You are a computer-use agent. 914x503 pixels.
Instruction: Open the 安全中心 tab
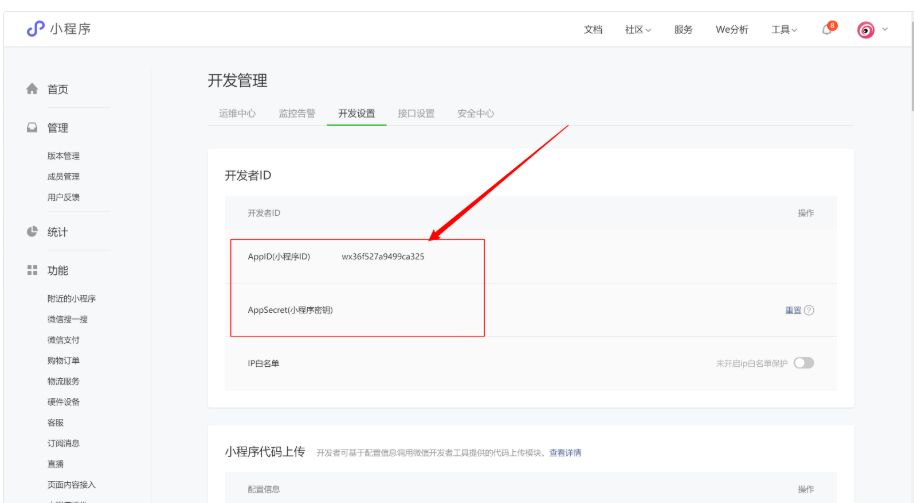476,113
